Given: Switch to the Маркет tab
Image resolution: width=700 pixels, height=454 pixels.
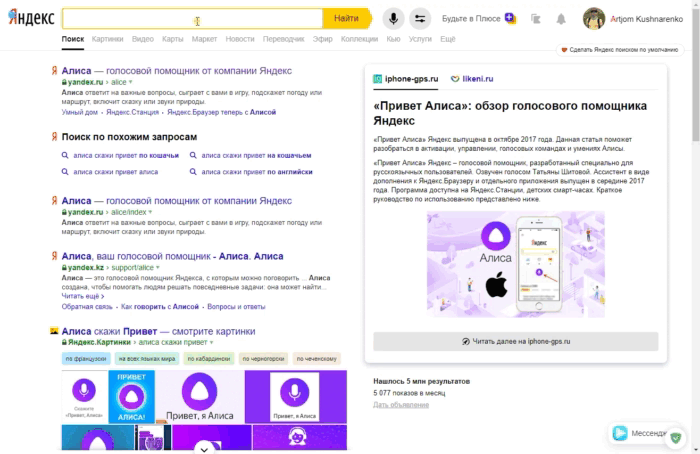Looking at the screenshot, I should point(204,39).
